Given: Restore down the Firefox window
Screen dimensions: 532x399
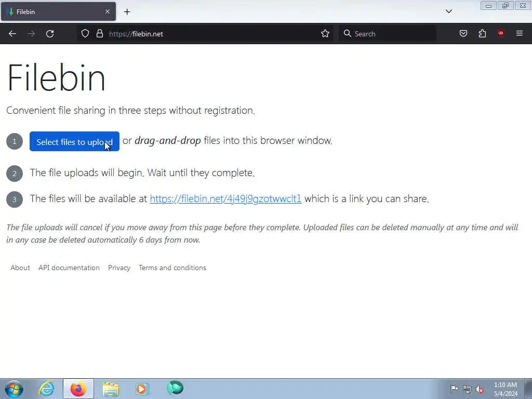Looking at the screenshot, I should click(506, 5).
